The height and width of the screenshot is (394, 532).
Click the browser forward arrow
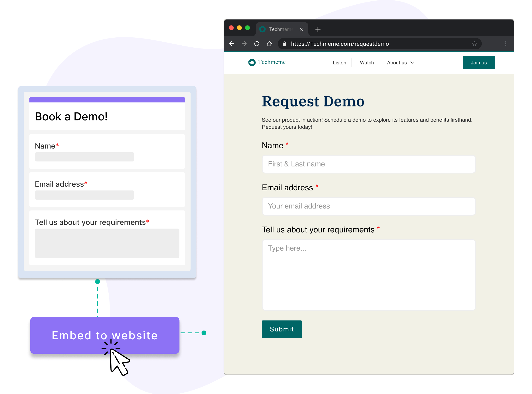(244, 44)
